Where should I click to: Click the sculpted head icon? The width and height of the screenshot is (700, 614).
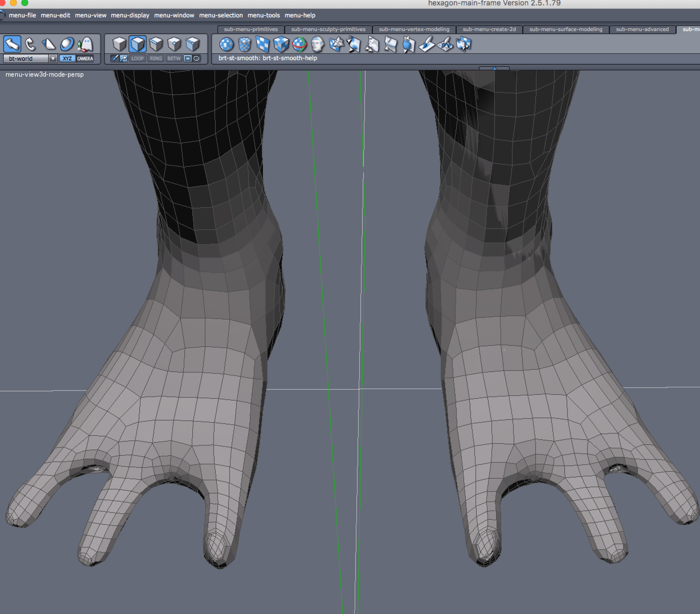click(317, 44)
